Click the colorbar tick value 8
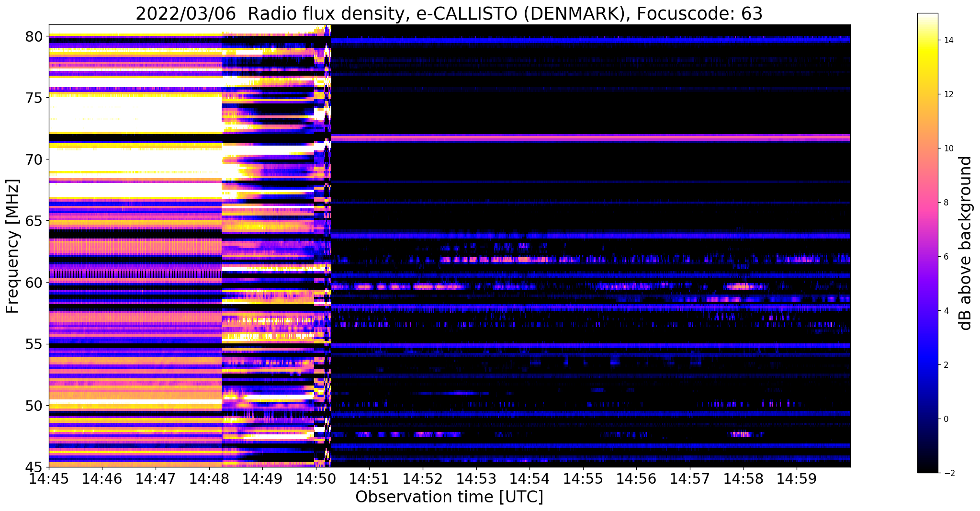 coord(946,203)
